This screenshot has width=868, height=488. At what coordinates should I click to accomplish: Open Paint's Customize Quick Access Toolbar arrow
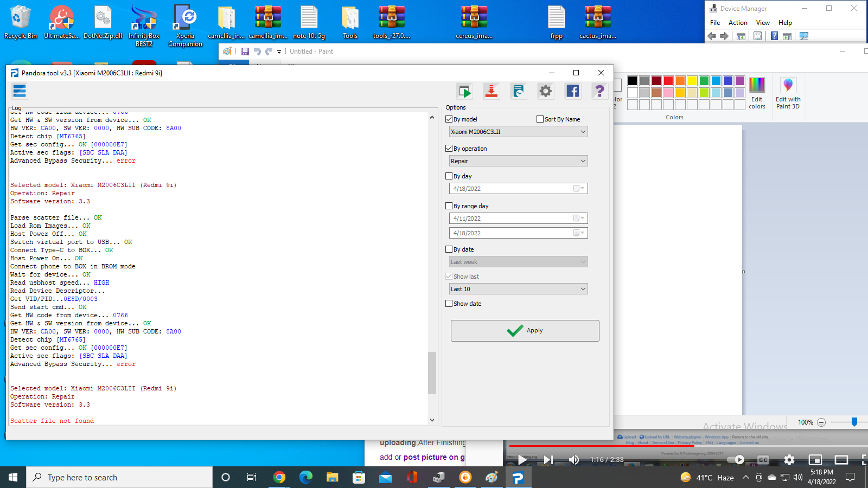[x=279, y=52]
